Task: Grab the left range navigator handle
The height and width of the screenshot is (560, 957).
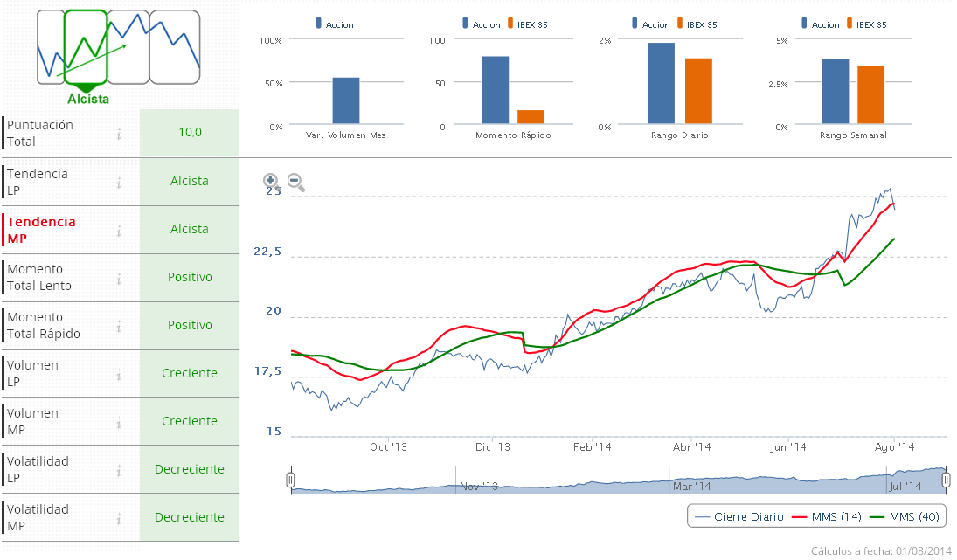Action: click(291, 480)
